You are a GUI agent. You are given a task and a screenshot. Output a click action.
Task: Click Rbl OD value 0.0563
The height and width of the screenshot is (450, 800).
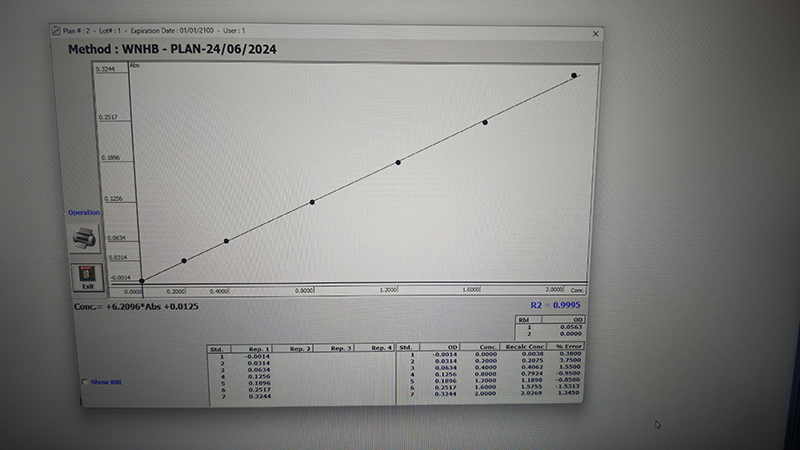571,327
